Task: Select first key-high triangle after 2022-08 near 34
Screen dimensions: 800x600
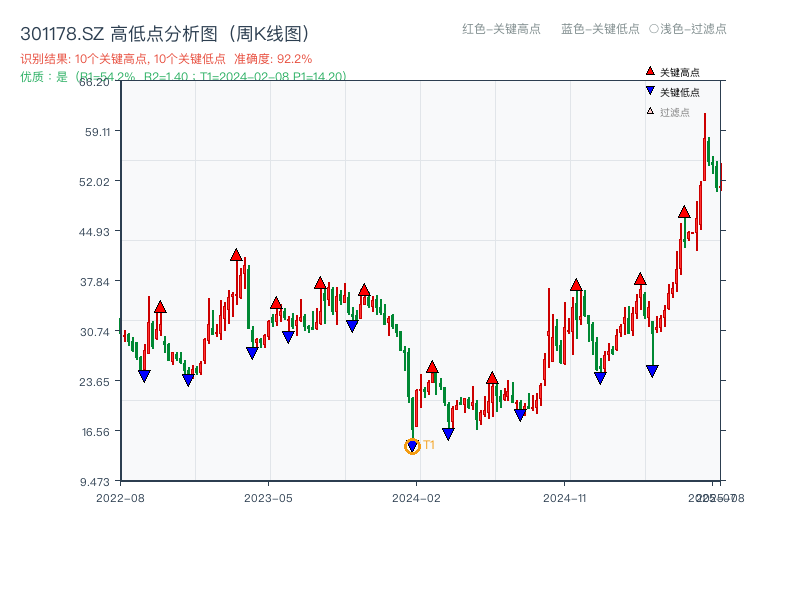Action: click(160, 307)
